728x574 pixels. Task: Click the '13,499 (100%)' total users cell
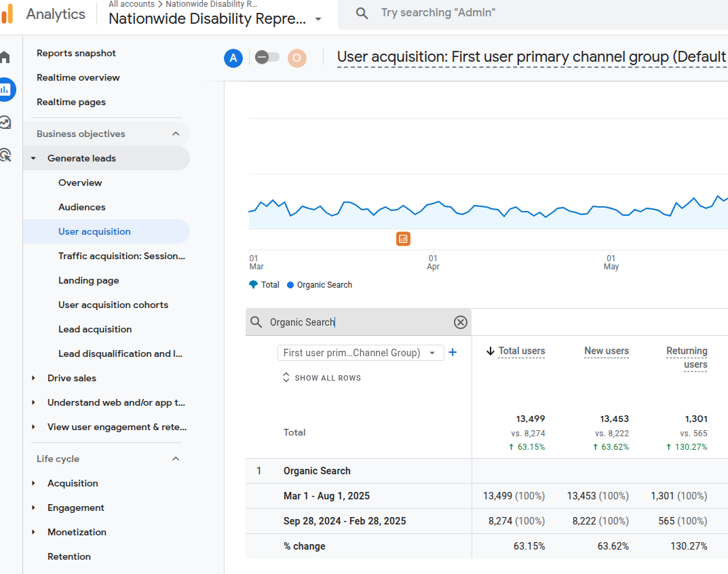click(514, 496)
